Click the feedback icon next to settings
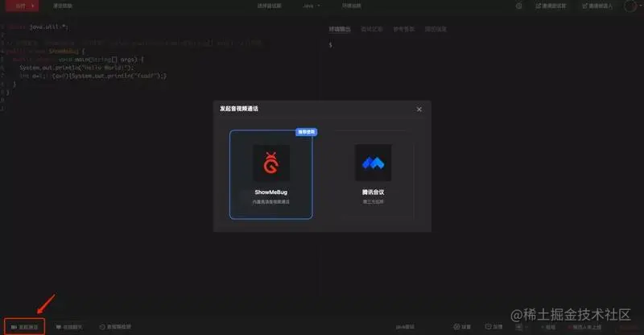This screenshot has width=644, height=335. tap(493, 327)
